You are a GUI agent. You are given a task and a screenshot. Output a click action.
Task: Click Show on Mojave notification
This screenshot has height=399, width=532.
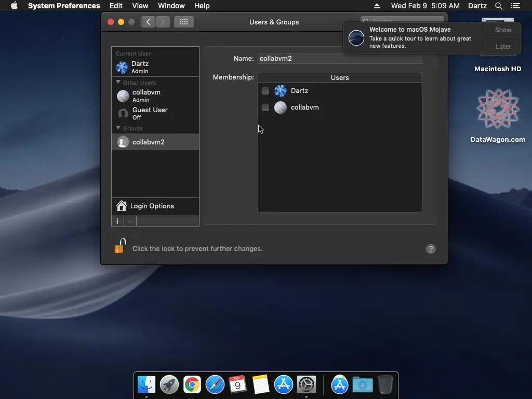503,30
